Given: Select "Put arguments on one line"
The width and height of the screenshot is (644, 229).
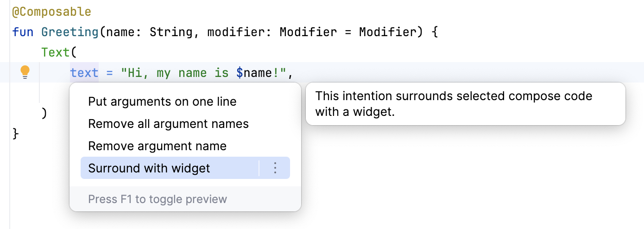Looking at the screenshot, I should click(162, 102).
